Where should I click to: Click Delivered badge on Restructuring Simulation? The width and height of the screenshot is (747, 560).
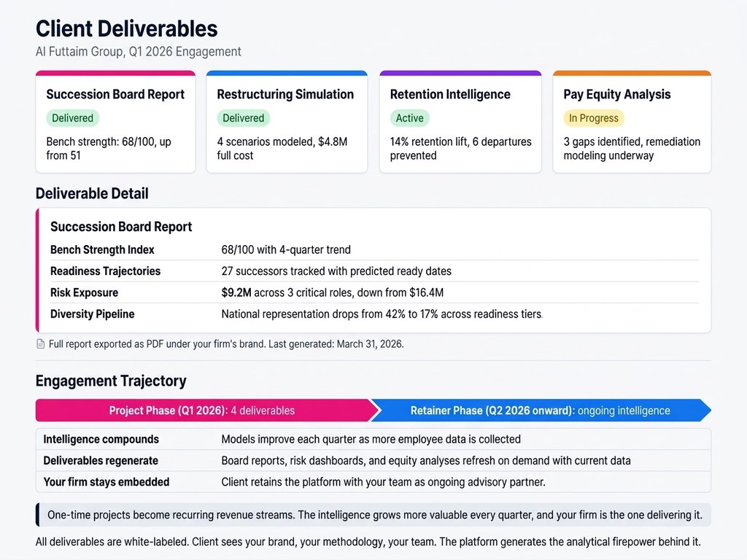pyautogui.click(x=243, y=118)
